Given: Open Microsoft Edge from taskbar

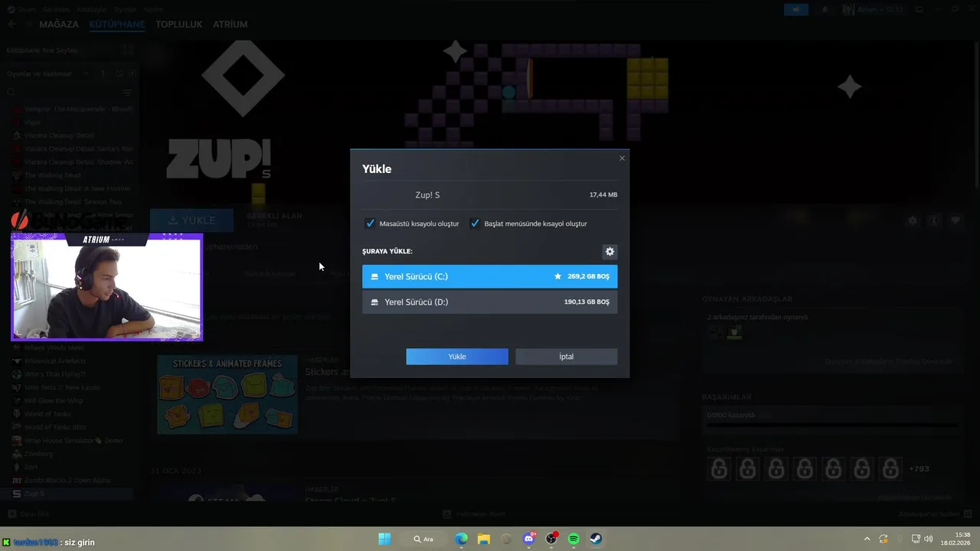Looking at the screenshot, I should click(462, 539).
